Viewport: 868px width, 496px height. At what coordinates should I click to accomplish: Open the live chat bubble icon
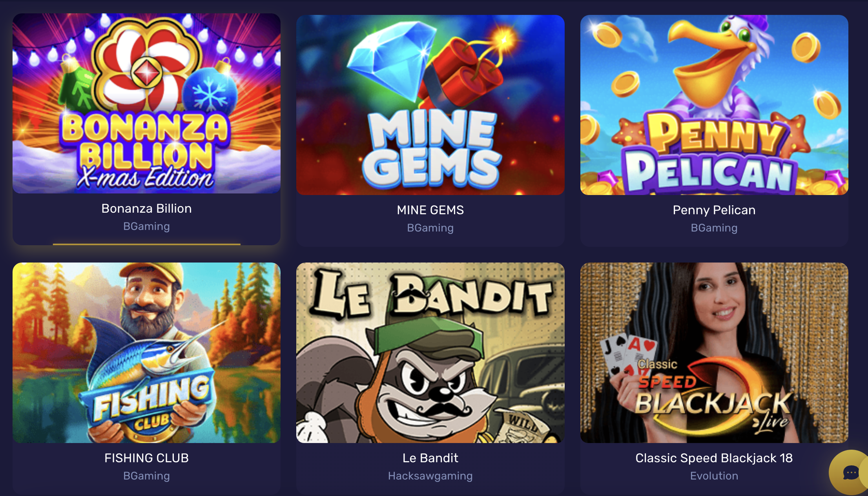[851, 472]
